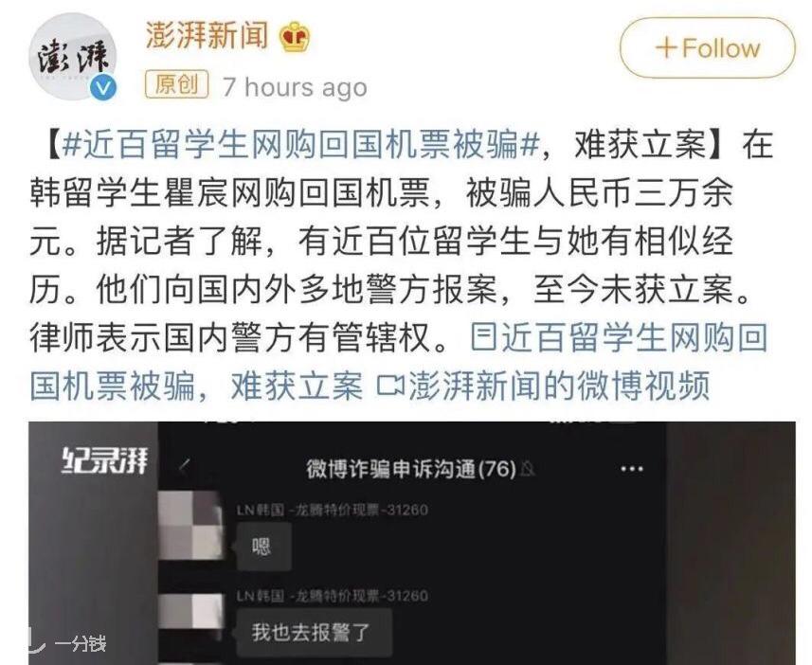Click the article document icon before 近百留学生
The image size is (812, 665).
482,337
